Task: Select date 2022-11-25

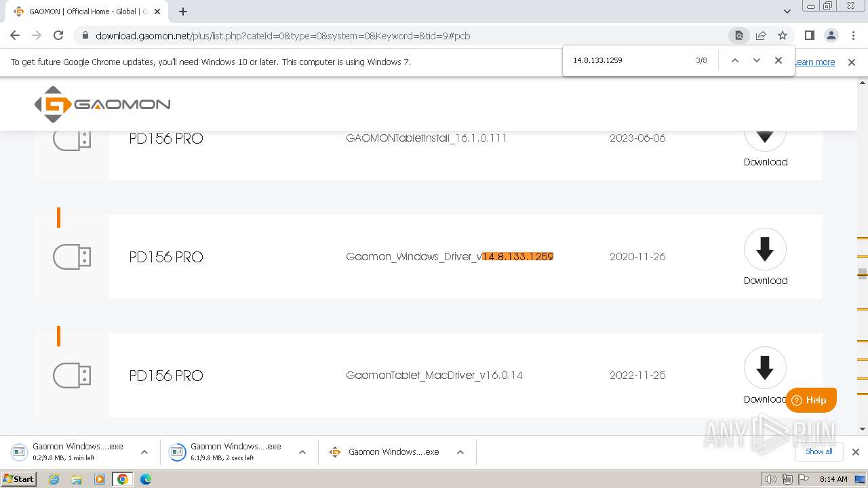Action: tap(637, 375)
